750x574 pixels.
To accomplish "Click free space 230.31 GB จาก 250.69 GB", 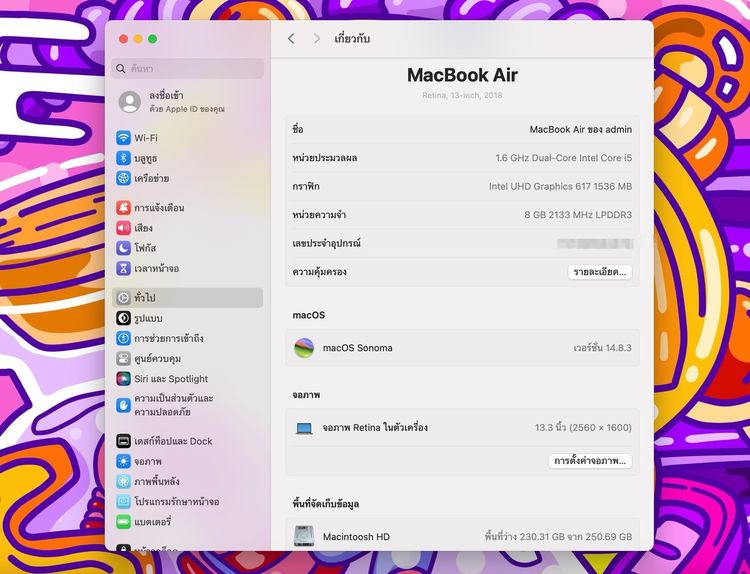I will [x=558, y=537].
